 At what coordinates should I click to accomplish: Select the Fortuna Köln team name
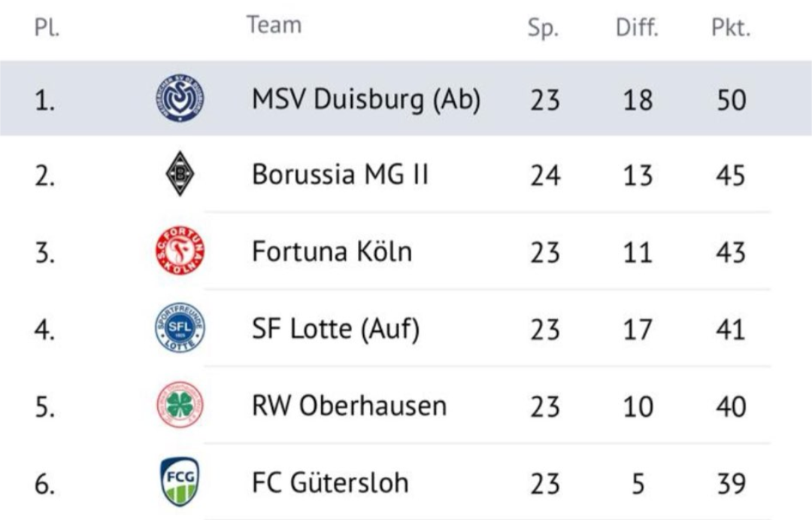pos(332,252)
